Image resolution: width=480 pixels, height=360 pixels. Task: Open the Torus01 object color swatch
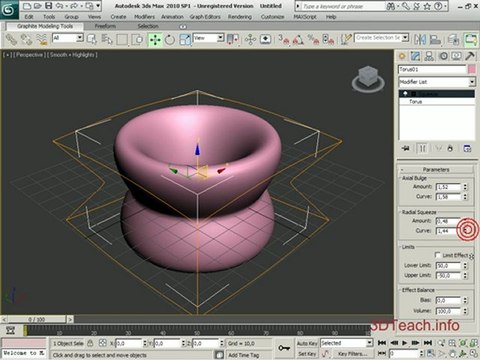tap(471, 69)
